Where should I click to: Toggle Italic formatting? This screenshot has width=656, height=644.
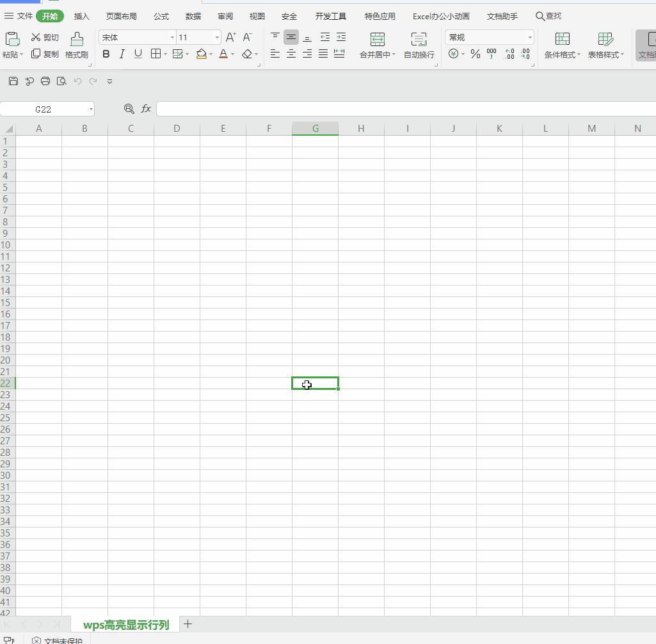(x=122, y=54)
